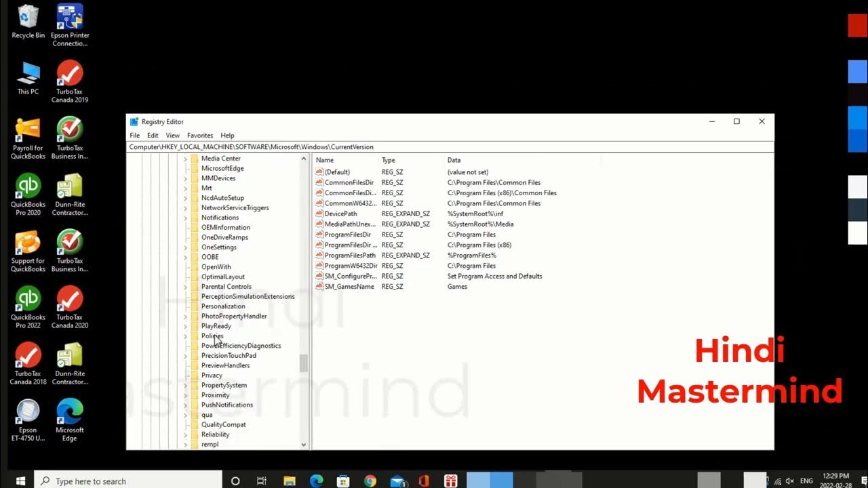The width and height of the screenshot is (868, 488).
Task: Open the Epson Printer Connection desktop shortcut
Action: tap(70, 26)
